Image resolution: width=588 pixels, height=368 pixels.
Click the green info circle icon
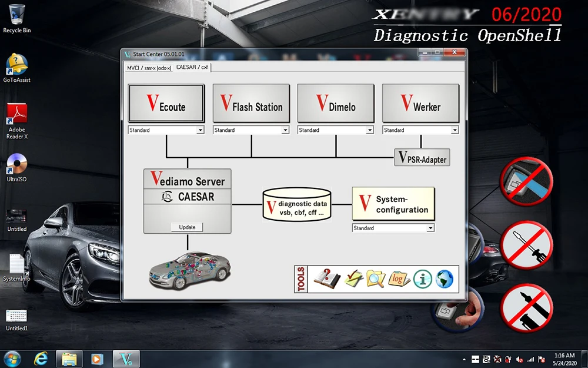coord(423,279)
